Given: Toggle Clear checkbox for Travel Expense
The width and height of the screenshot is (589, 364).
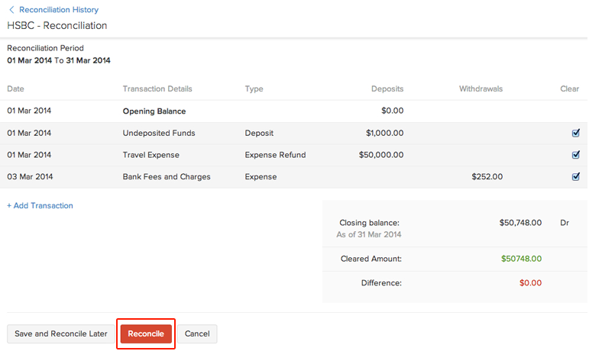Looking at the screenshot, I should point(575,155).
